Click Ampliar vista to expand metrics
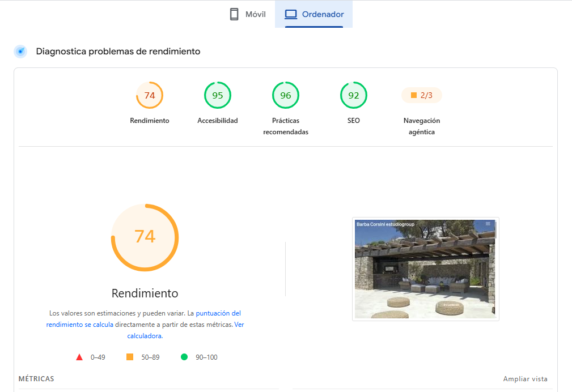The width and height of the screenshot is (572, 392). [x=526, y=379]
